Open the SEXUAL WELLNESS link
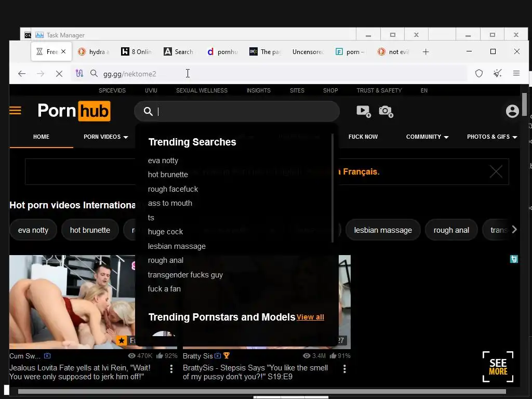The height and width of the screenshot is (399, 532). (x=202, y=90)
